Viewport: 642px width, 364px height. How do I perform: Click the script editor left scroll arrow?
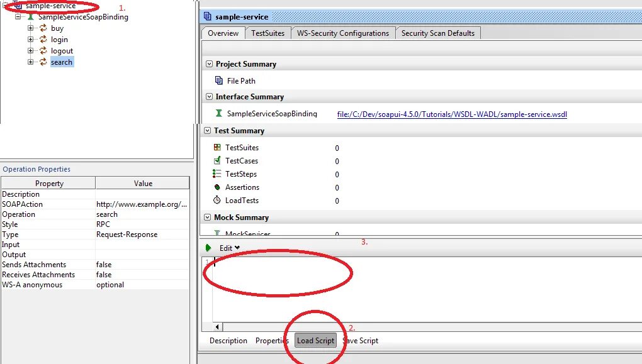click(217, 326)
